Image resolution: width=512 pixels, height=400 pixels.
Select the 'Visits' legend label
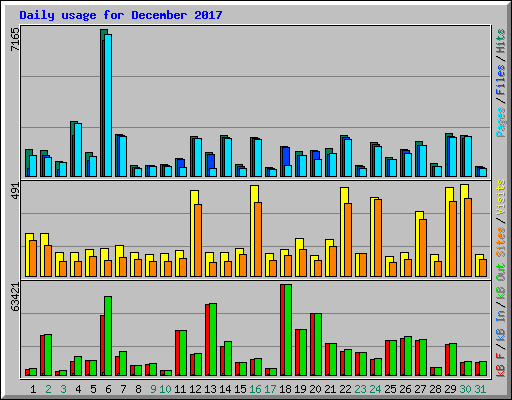[501, 197]
